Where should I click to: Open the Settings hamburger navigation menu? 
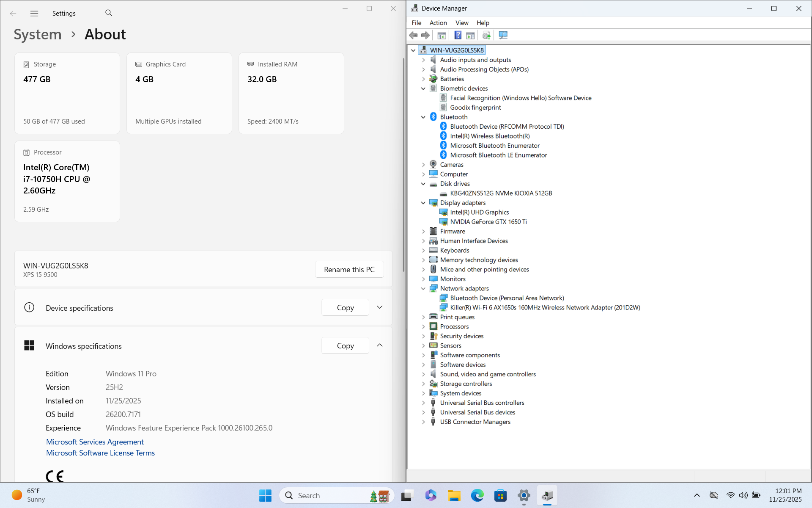(x=34, y=14)
